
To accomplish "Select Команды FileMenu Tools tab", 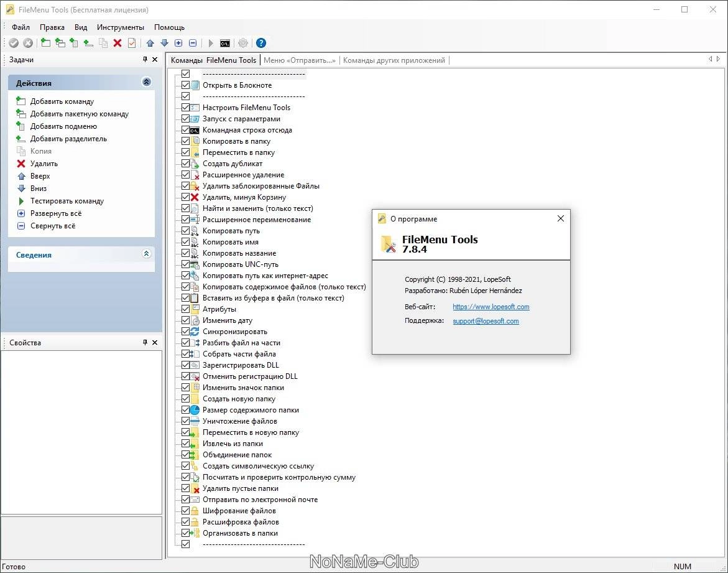I will 214,60.
